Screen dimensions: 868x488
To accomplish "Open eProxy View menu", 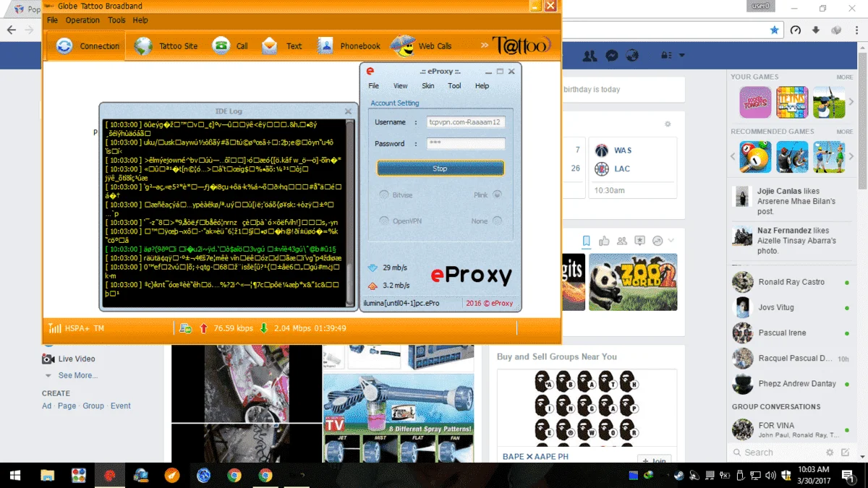I will click(400, 85).
